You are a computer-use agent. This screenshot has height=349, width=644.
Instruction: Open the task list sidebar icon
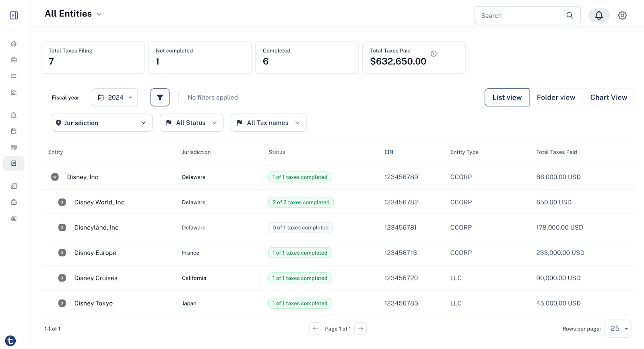(x=14, y=76)
